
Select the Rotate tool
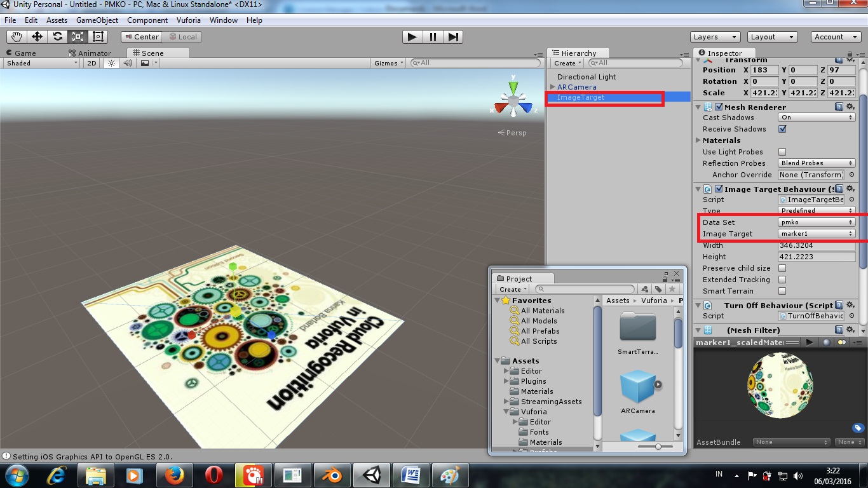click(x=57, y=37)
